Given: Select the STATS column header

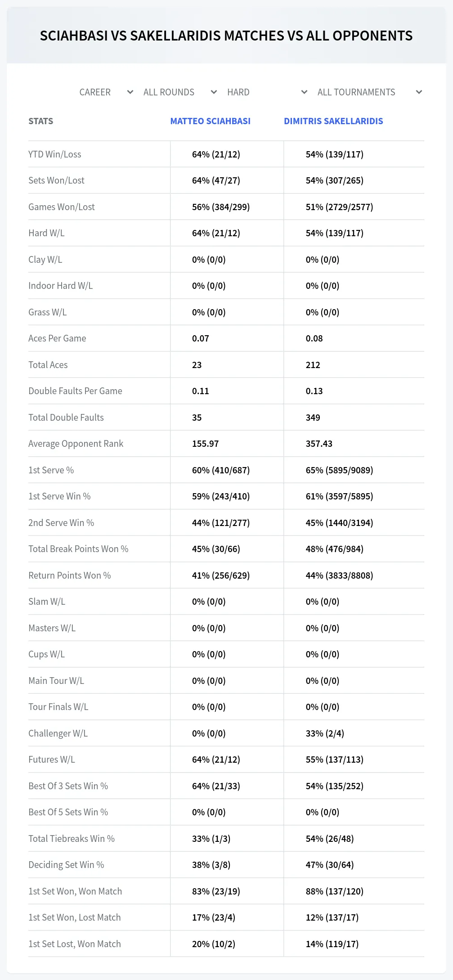Looking at the screenshot, I should (40, 121).
